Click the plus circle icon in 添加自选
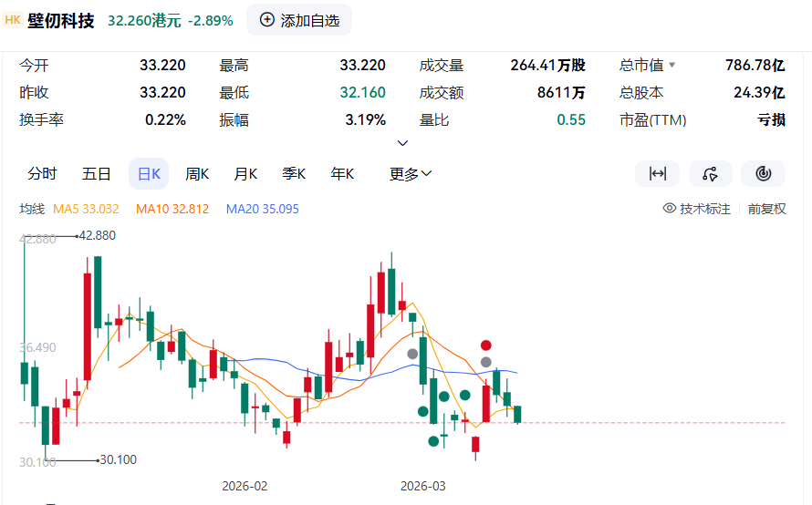Screen dimensions: 812x505 266,20
